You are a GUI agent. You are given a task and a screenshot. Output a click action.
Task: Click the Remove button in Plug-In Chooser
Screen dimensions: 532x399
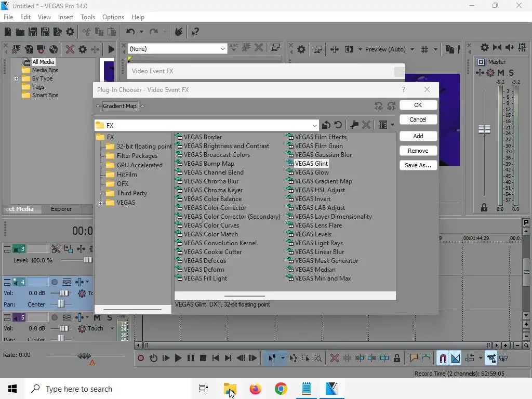pyautogui.click(x=418, y=151)
